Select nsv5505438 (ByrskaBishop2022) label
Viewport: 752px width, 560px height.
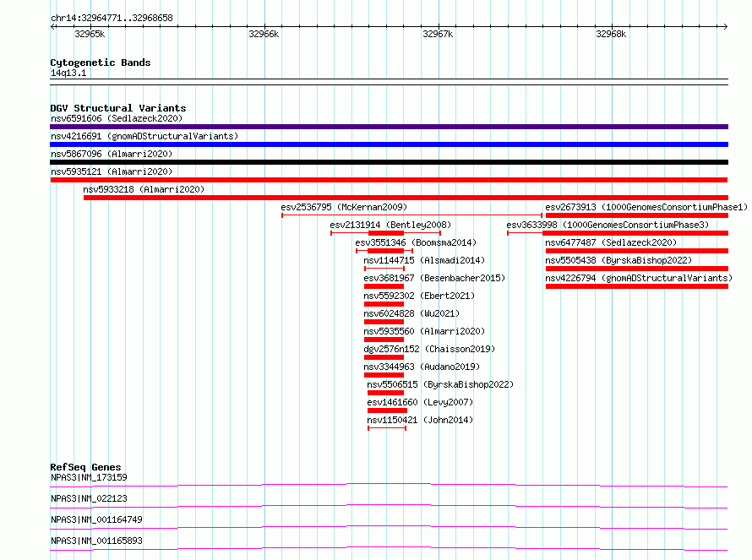tap(618, 260)
